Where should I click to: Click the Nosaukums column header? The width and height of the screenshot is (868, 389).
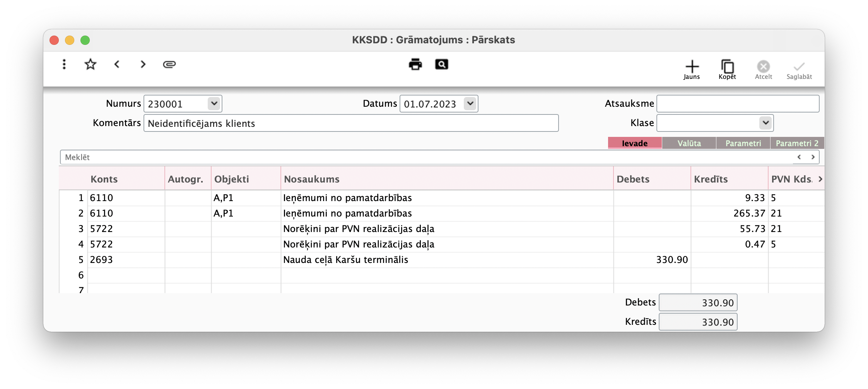pyautogui.click(x=447, y=179)
